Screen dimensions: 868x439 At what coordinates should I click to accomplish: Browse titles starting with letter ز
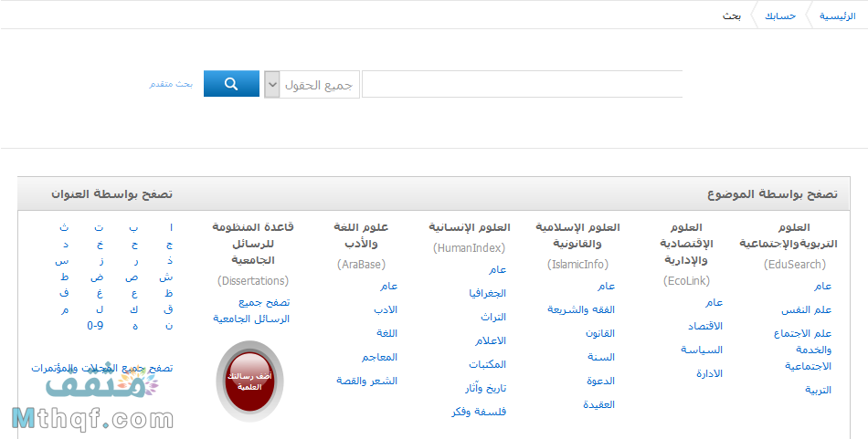(x=101, y=260)
